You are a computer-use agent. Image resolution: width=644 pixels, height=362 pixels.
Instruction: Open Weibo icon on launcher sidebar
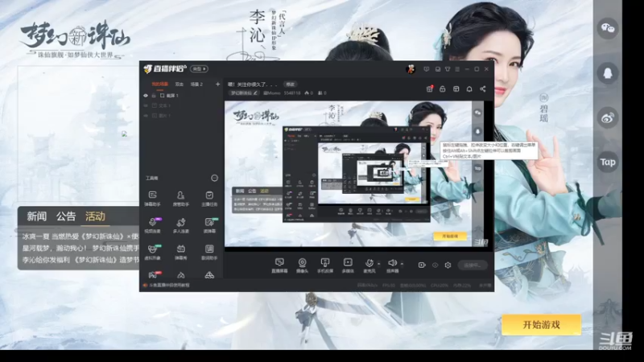point(608,118)
